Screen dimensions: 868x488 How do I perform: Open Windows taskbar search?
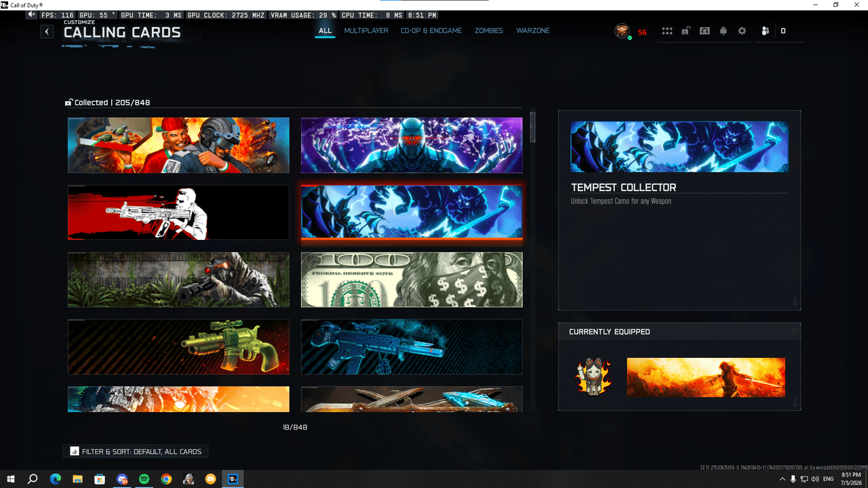pos(33,479)
